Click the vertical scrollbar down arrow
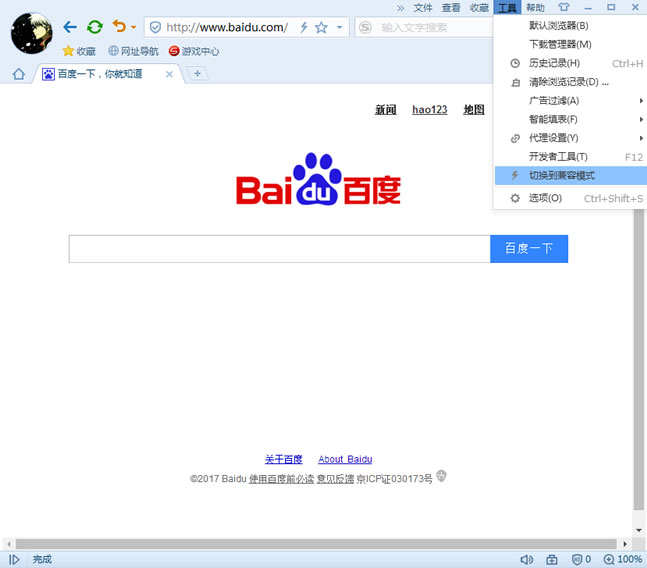 [x=639, y=530]
